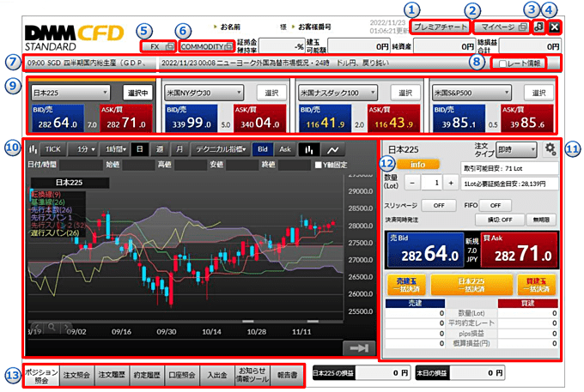Open the order settings gear icon
The width and height of the screenshot is (584, 392).
click(551, 149)
